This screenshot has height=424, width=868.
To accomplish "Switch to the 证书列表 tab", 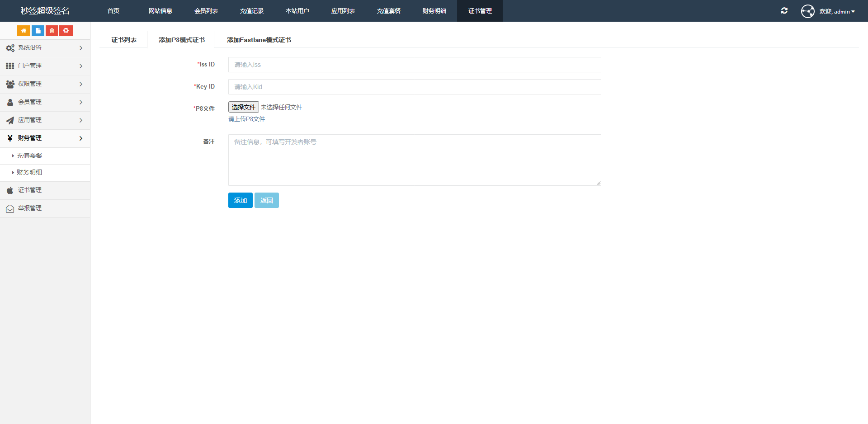I will (x=124, y=40).
